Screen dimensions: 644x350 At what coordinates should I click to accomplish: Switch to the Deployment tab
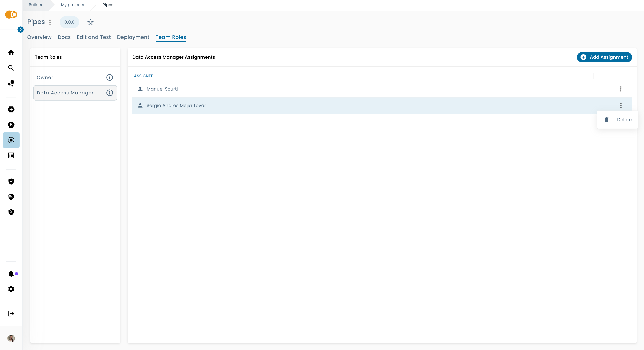click(x=133, y=37)
